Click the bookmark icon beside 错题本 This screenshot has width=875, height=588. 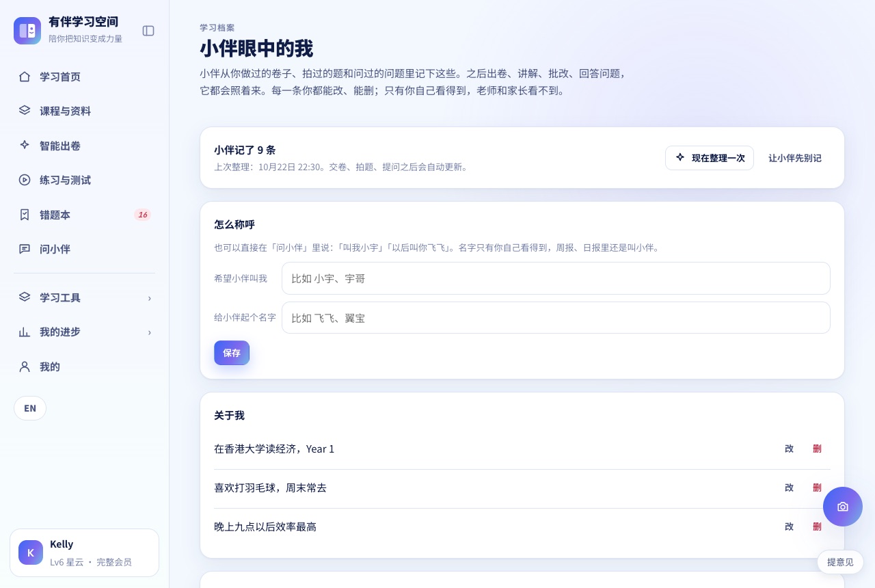click(x=25, y=215)
